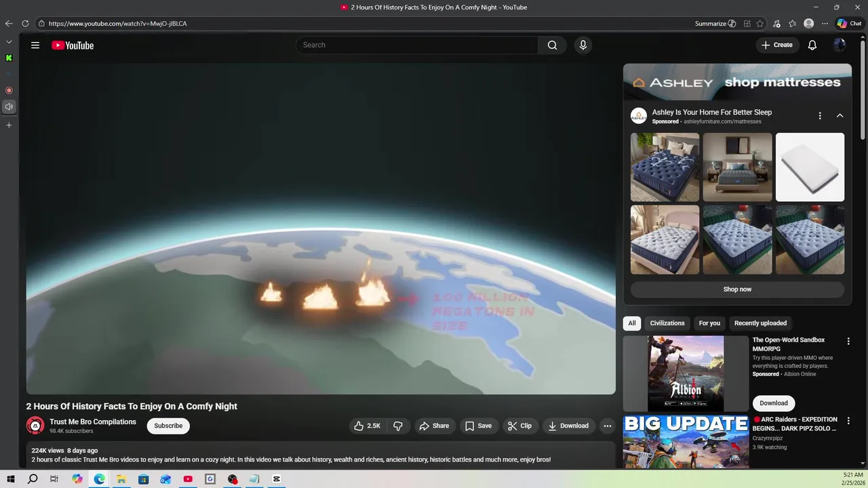This screenshot has height=488, width=868.
Task: Select the For you filter chip
Action: point(709,323)
